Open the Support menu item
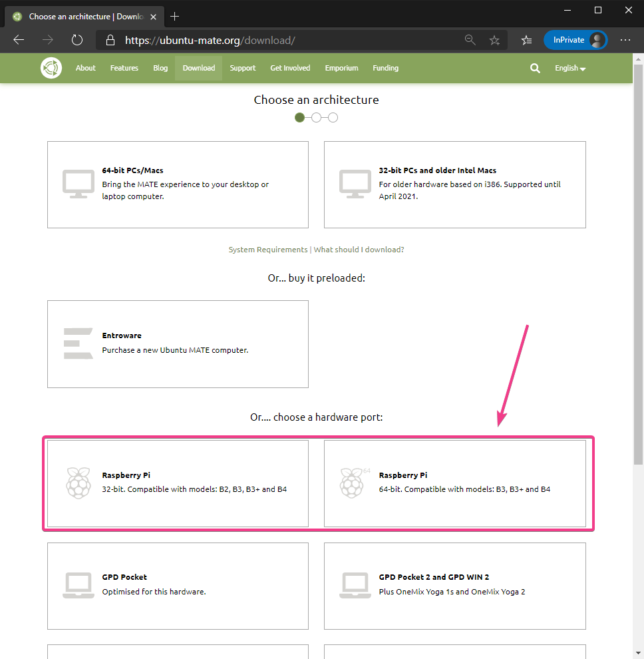This screenshot has height=659, width=644. [x=242, y=68]
